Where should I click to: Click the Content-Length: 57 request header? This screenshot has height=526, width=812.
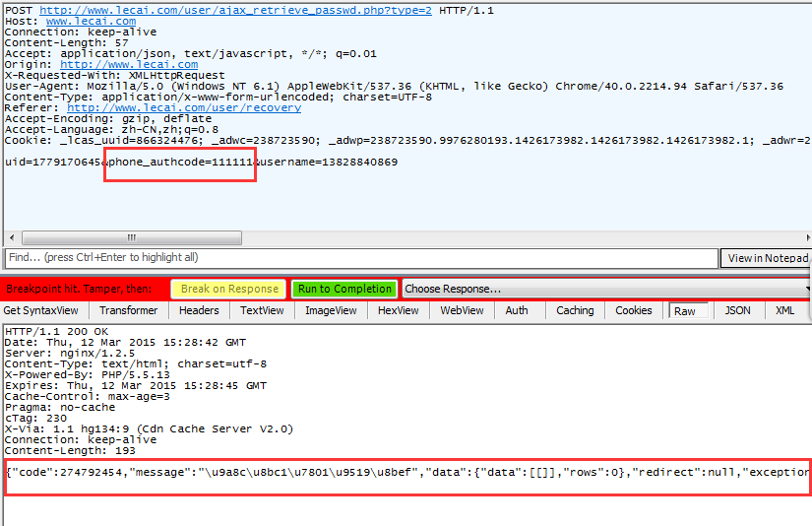66,43
